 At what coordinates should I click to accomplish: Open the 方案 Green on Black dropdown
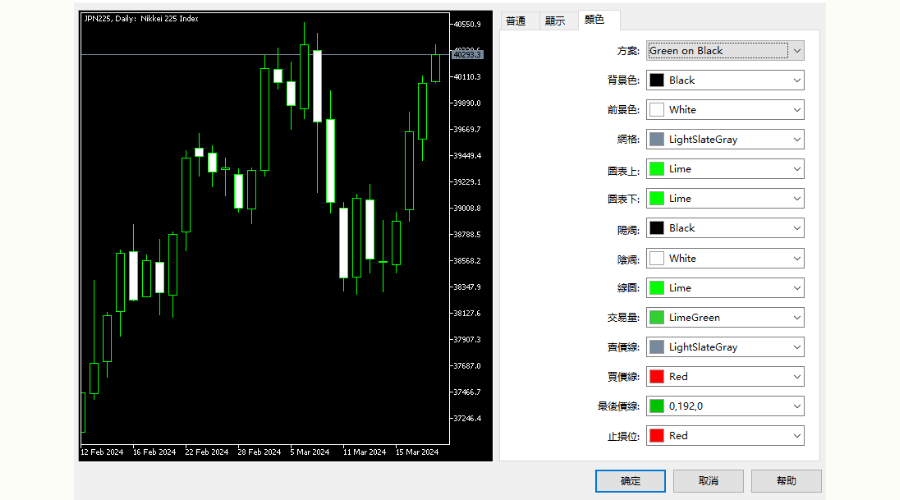pyautogui.click(x=725, y=50)
